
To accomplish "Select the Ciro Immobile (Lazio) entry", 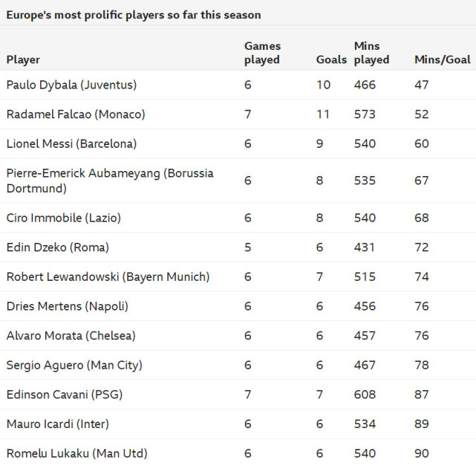I will pyautogui.click(x=63, y=218).
